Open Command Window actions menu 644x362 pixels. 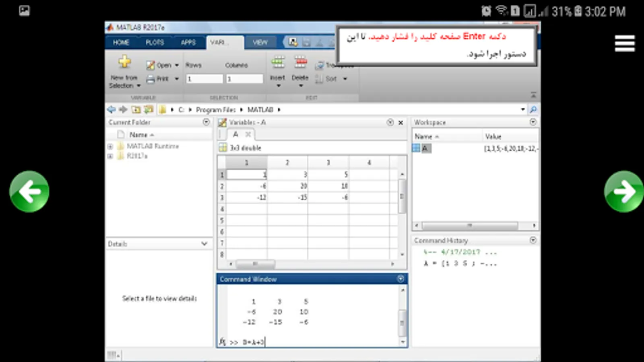click(401, 279)
